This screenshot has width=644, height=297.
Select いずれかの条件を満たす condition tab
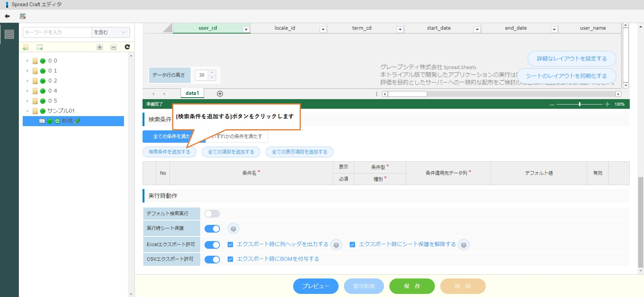(x=237, y=137)
